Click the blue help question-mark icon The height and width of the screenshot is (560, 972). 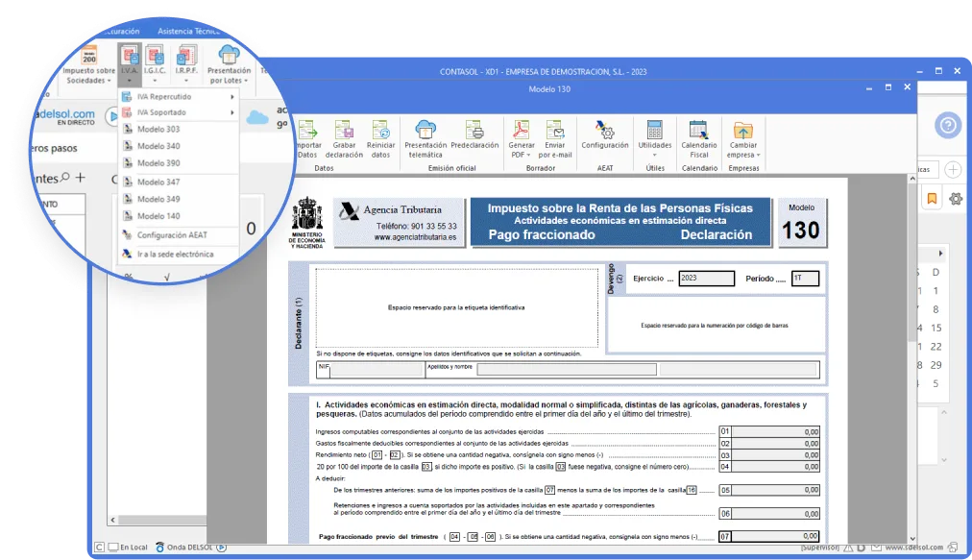click(x=948, y=126)
